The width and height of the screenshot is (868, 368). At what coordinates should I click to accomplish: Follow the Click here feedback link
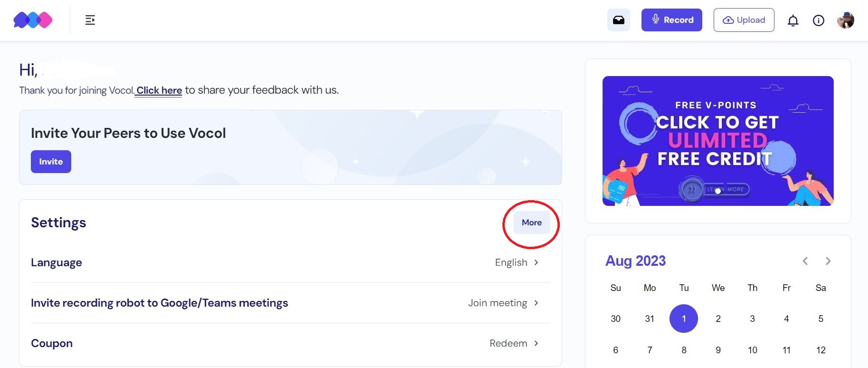[159, 90]
